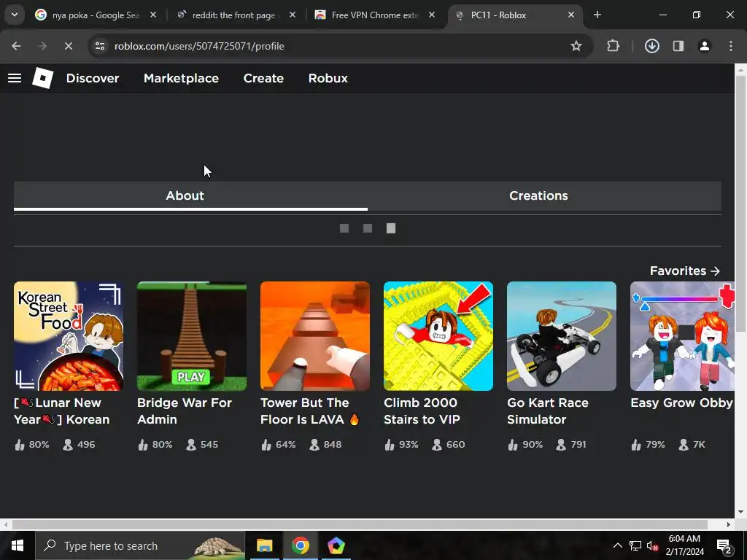Viewport: 747px width, 560px height.
Task: Click the 7K players count under Easy Grow Obby
Action: 692,445
